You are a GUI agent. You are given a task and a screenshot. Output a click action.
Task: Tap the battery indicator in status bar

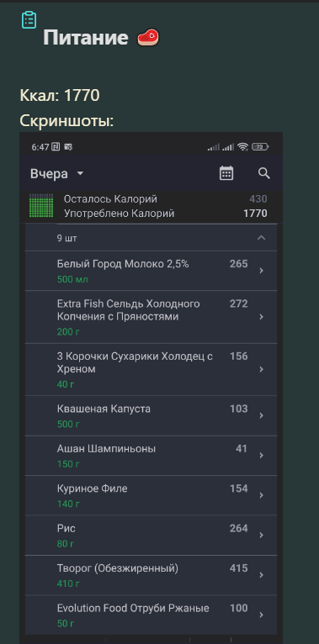pos(260,146)
